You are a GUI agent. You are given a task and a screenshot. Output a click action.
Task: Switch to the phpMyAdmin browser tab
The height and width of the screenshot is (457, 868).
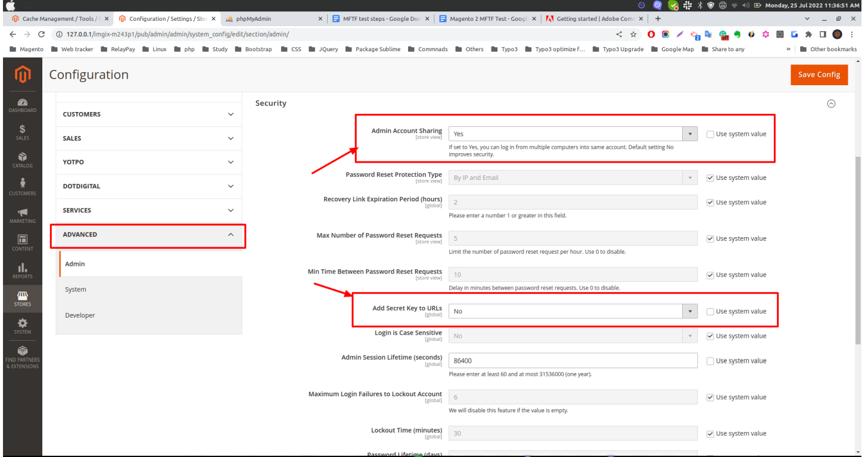(274, 18)
